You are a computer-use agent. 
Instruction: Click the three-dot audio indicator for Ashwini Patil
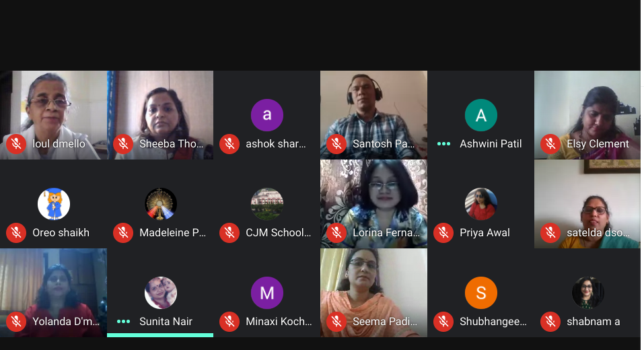click(x=443, y=144)
